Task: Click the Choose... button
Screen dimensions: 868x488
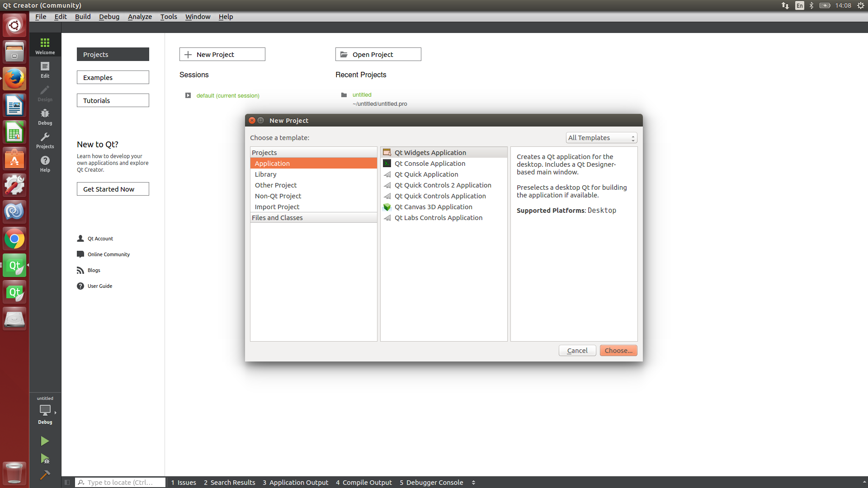Action: pos(618,351)
